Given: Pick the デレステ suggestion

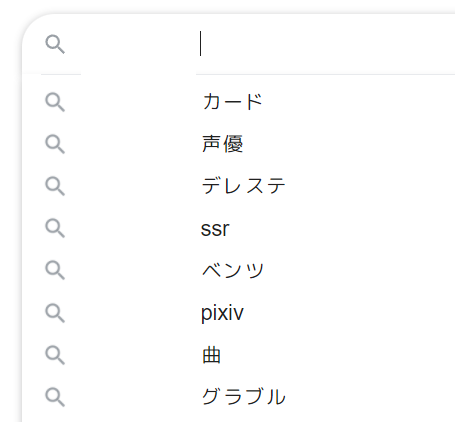Looking at the screenshot, I should [x=244, y=186].
